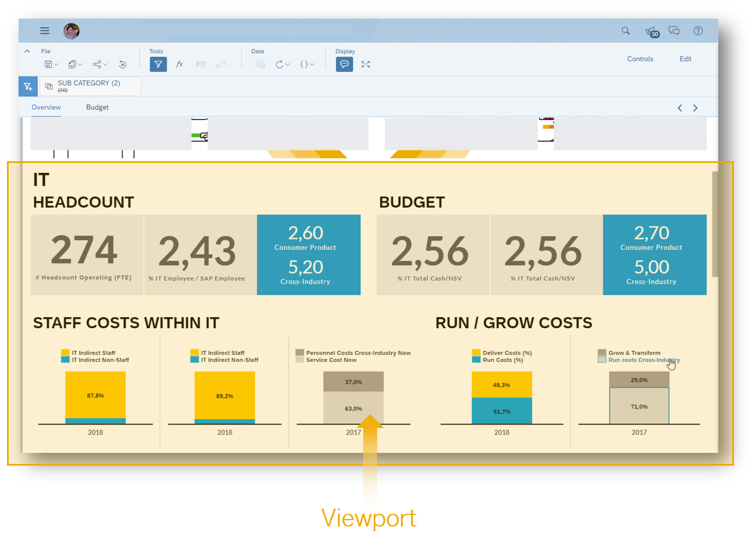Open notifications megaphone with 50 badge
This screenshot has height=548, width=756.
pos(651,31)
